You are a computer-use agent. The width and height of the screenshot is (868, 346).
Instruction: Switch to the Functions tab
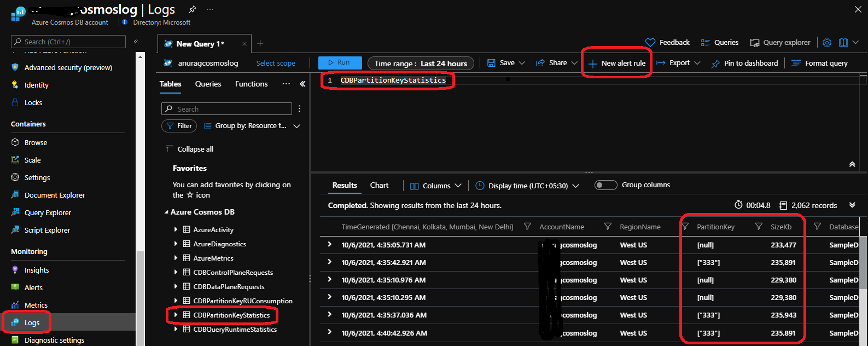(252, 84)
